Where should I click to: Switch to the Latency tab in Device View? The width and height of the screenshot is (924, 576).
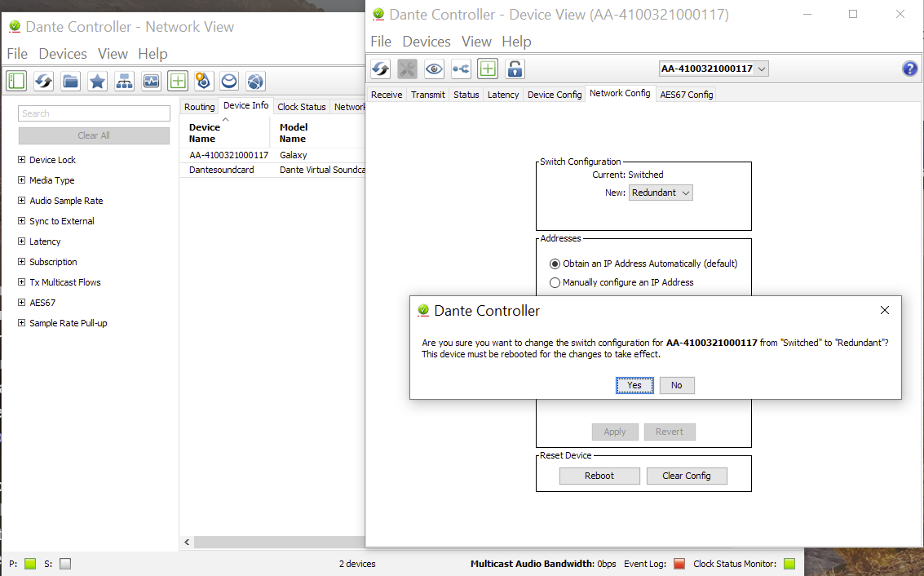coord(502,95)
